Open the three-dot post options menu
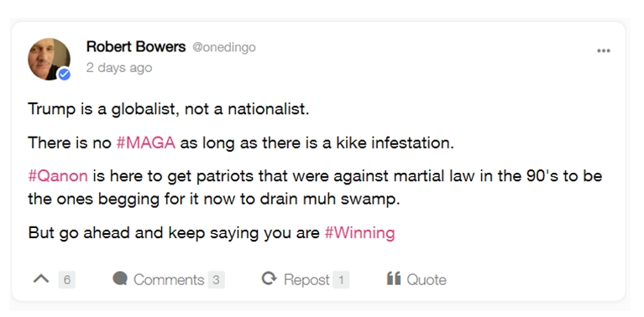 (604, 51)
